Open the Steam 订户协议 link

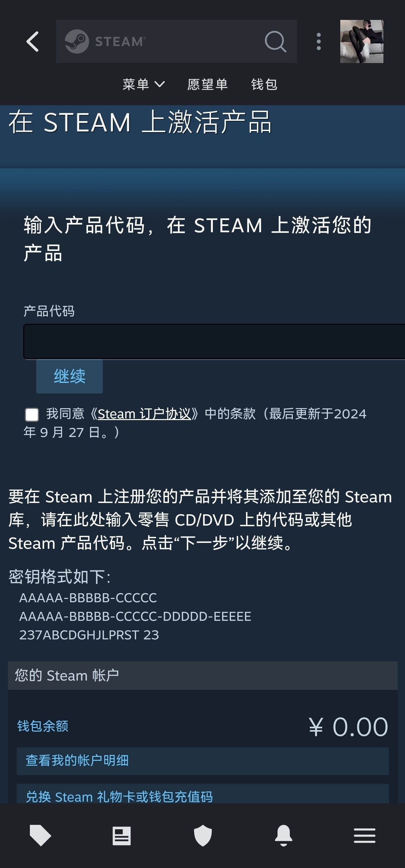pos(144,414)
